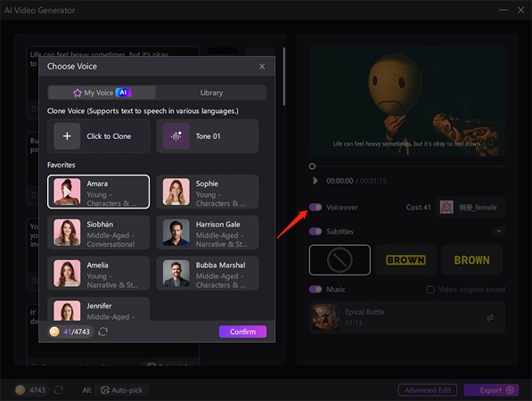Choose the Bubba Marshal voice

[x=208, y=274]
